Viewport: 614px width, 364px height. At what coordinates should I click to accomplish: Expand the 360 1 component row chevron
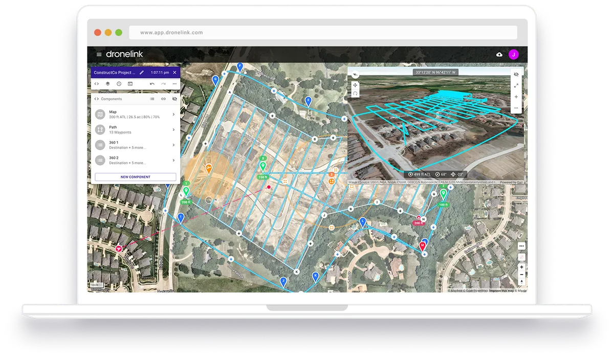click(173, 145)
